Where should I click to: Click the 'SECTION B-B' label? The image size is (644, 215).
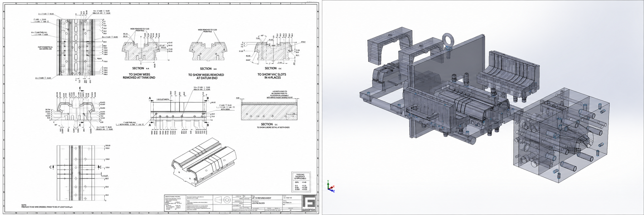tap(208, 69)
